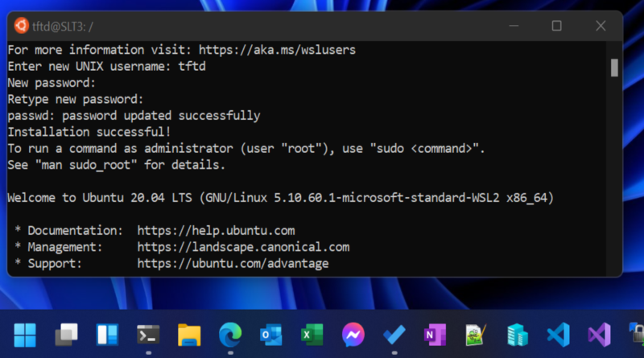Click the "To run a command as administrator" line

tap(246, 149)
